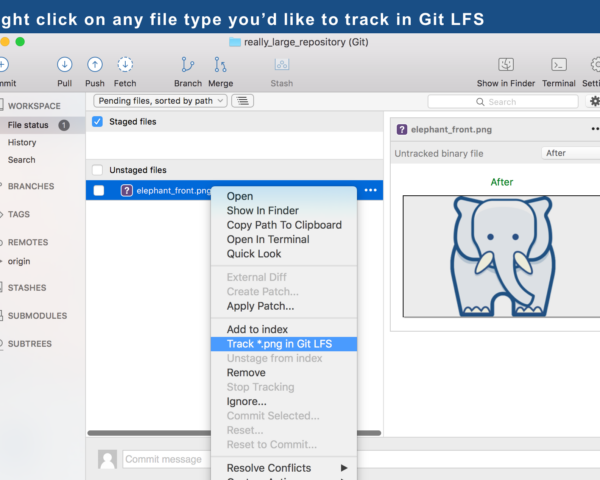Open repository with Show in Finder icon
The image size is (600, 480).
tap(506, 65)
